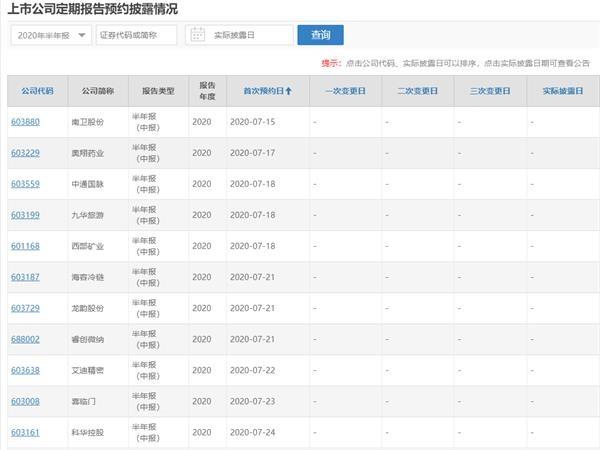This screenshot has width=600, height=450.
Task: Open company code 603161 link
Action: (25, 432)
